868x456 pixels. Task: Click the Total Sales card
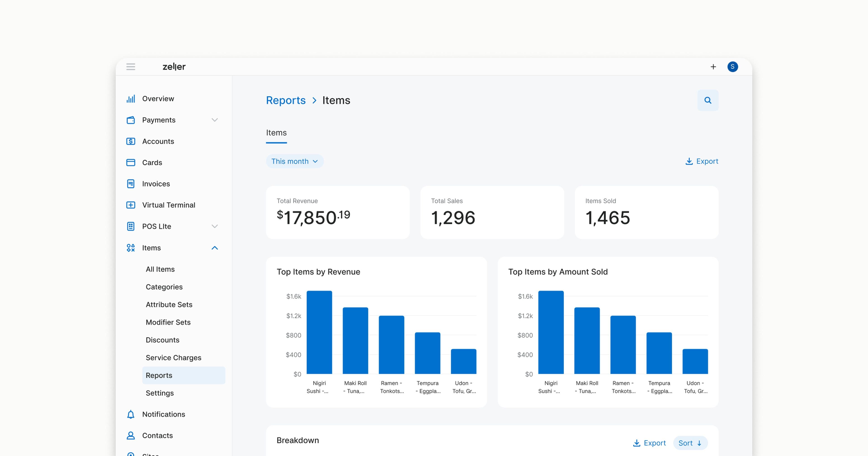(492, 212)
